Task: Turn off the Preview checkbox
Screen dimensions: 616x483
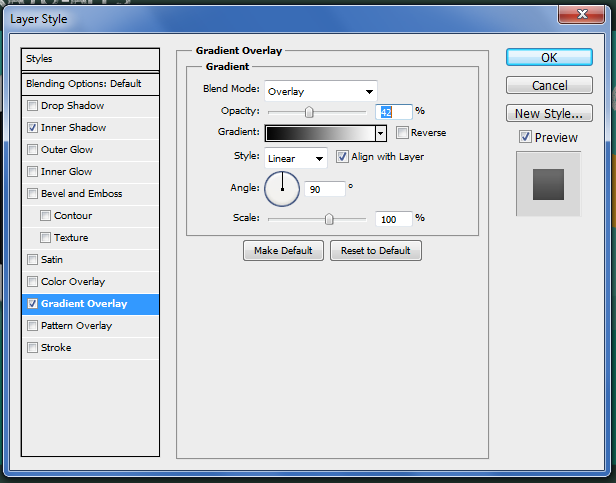Action: click(525, 137)
